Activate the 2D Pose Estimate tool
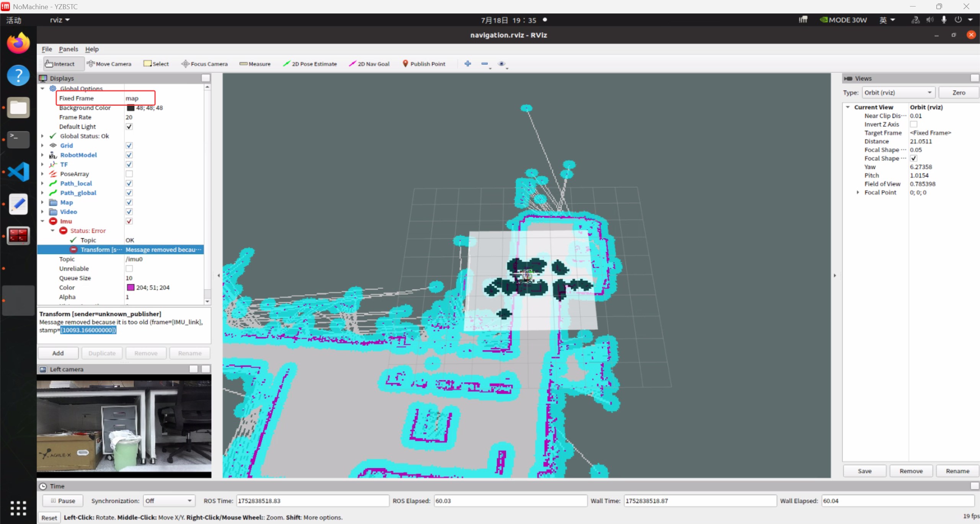Screen dimensions: 980x524 point(310,64)
